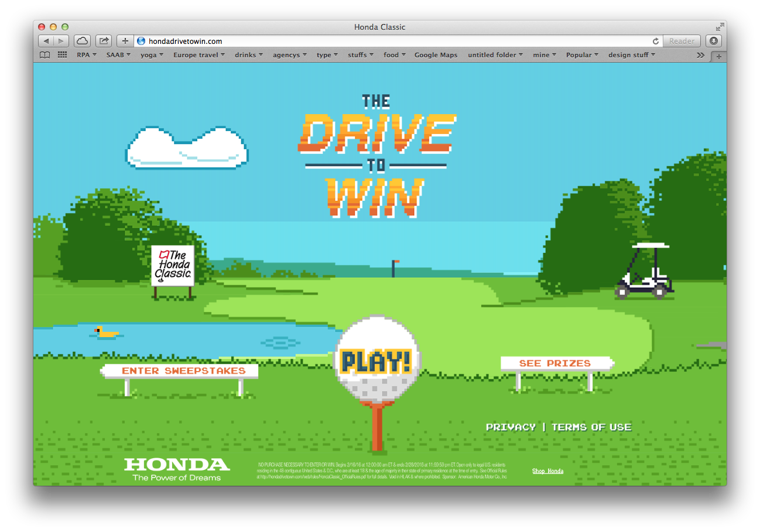
Task: Click the plus add bookmark button
Action: (x=125, y=41)
